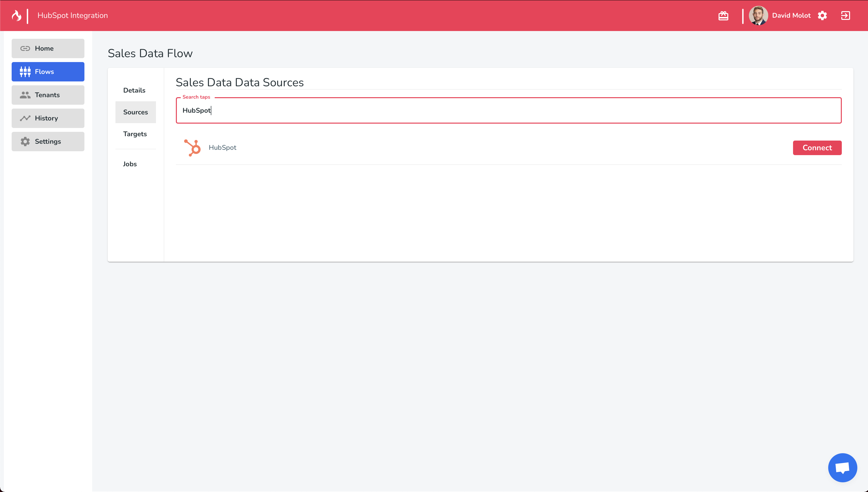Open the gift box icon in header
Screen dimensions: 868x492
[723, 16]
